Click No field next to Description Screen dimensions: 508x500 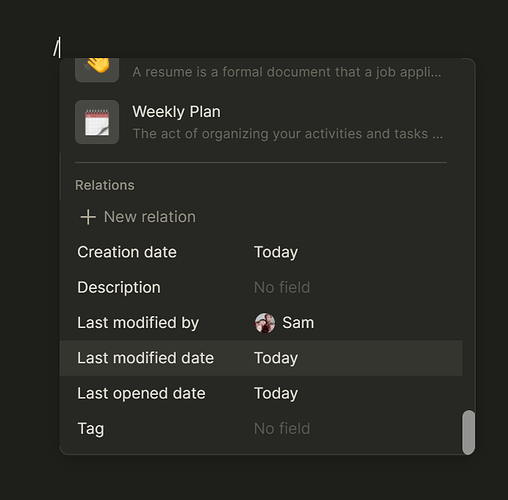point(282,288)
